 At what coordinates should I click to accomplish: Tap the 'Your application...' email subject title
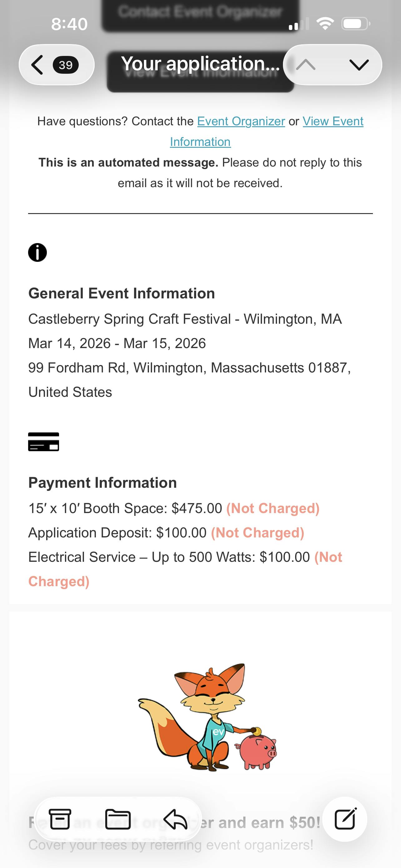[x=200, y=63]
